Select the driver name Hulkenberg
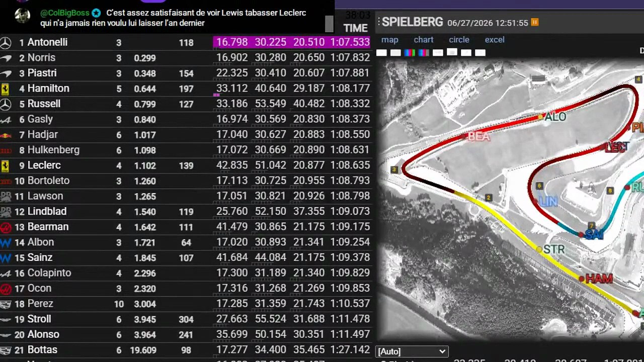The width and height of the screenshot is (644, 362). (x=53, y=150)
